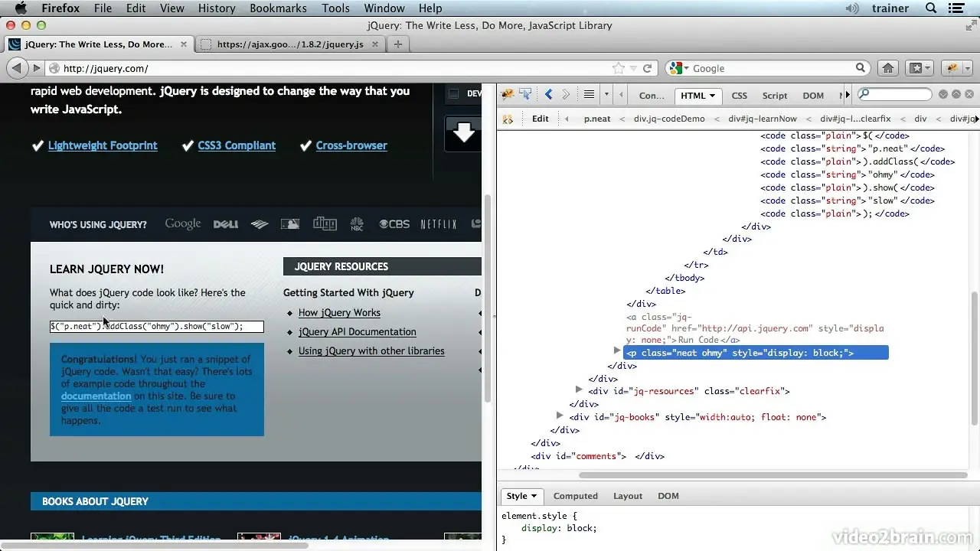Expand the div jq-resources node

tap(579, 390)
